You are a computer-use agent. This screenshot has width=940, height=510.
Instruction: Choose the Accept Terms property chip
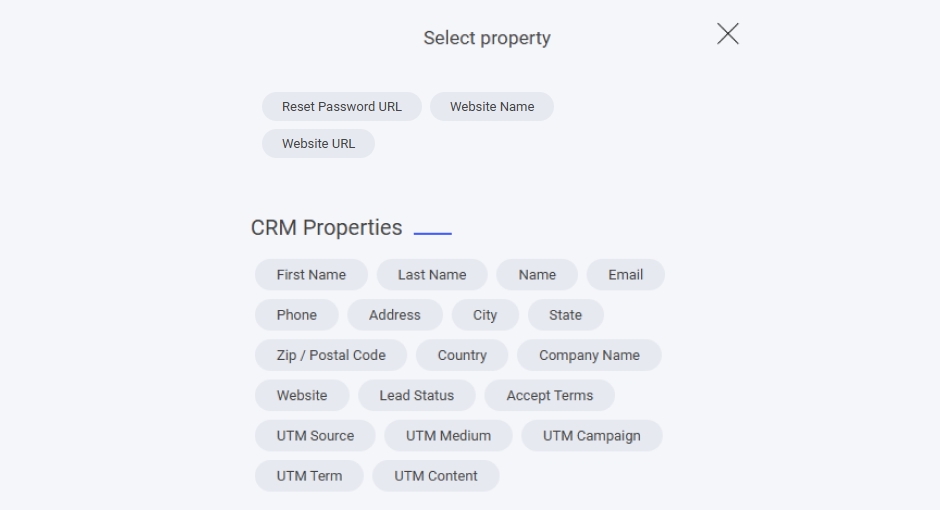549,396
